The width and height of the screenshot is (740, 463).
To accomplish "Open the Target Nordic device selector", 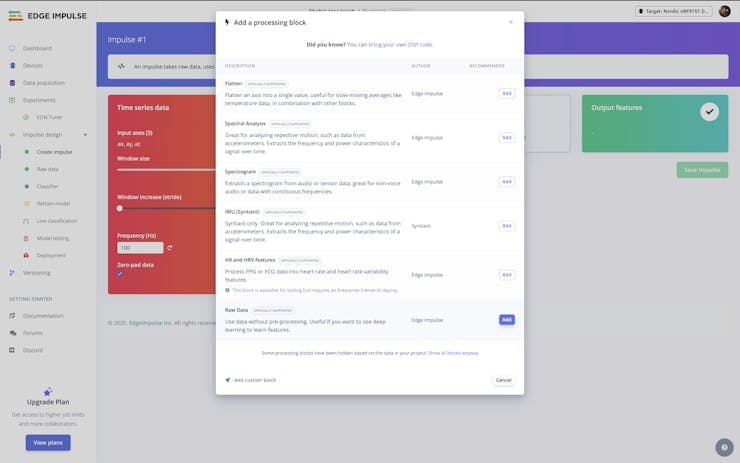I will 673,11.
